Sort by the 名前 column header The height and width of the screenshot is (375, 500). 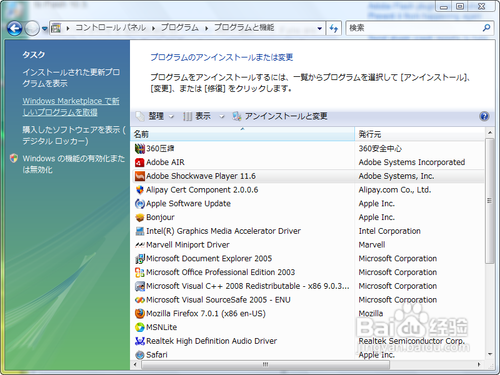click(242, 134)
